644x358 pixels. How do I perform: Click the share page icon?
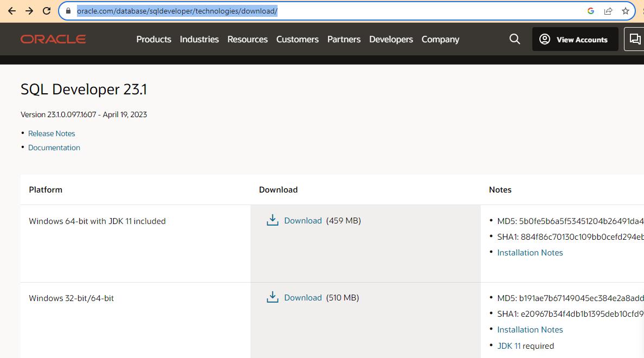click(608, 11)
